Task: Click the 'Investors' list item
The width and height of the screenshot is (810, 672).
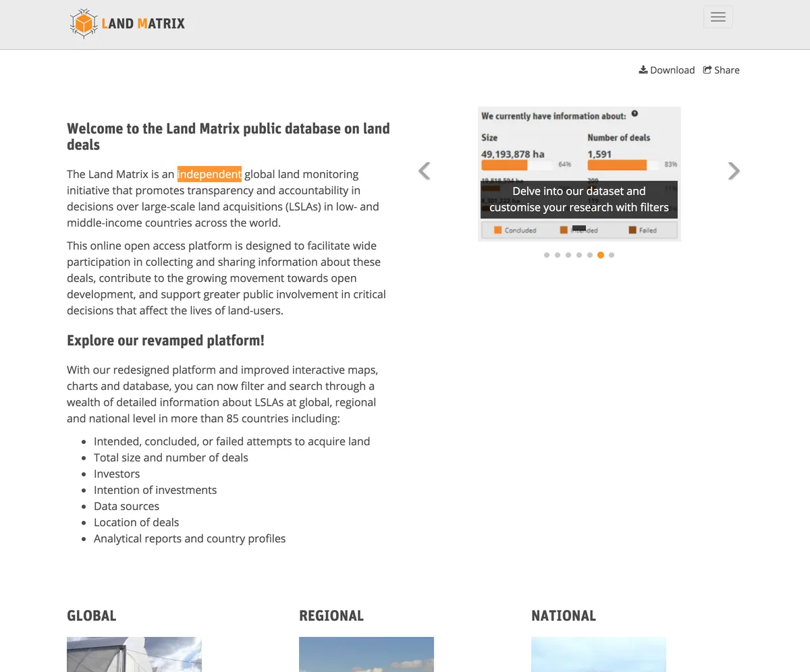Action: point(117,474)
